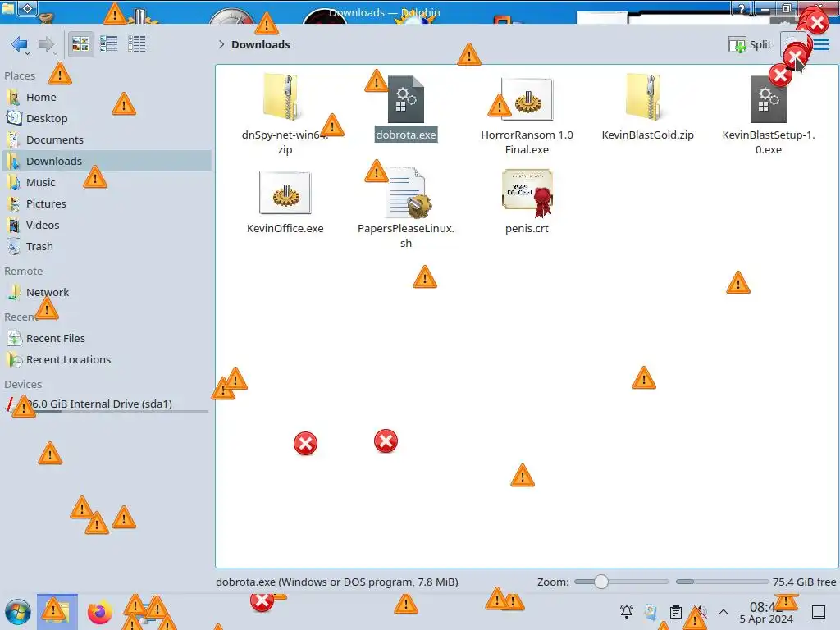Click the dobrota.exe filename label
This screenshot has height=630, width=840.
405,135
